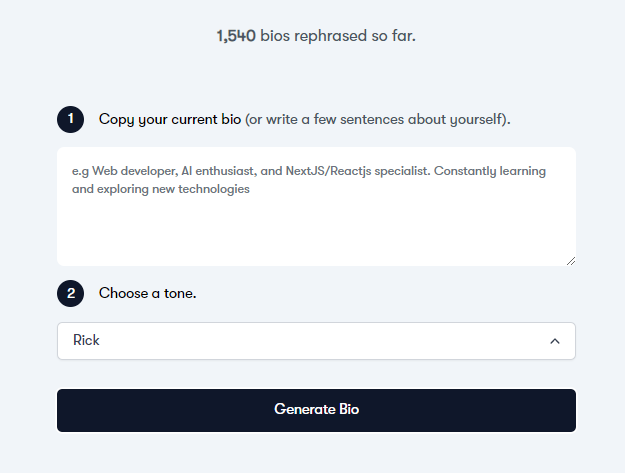Click the Choose a tone label
This screenshot has width=625, height=473.
pos(147,293)
